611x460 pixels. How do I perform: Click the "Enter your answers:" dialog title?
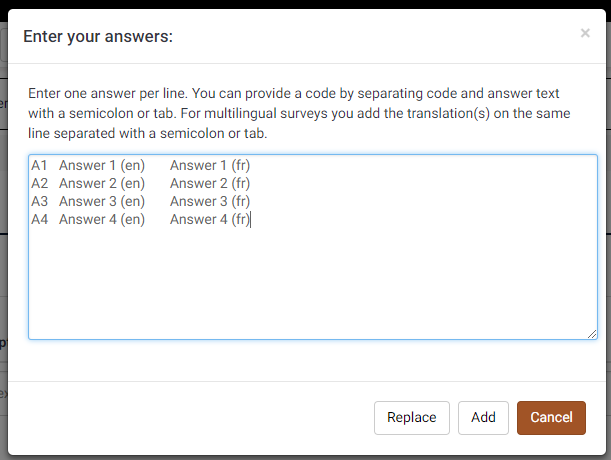[x=98, y=36]
